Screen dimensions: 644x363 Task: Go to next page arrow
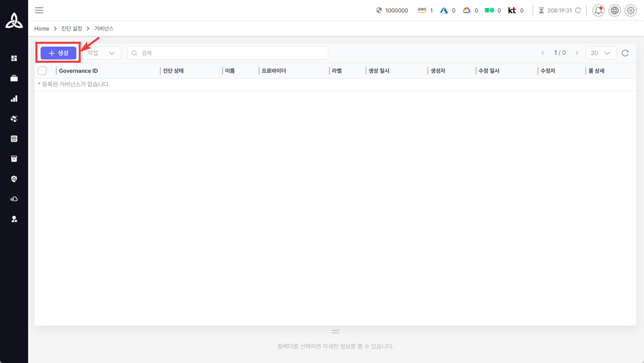tap(577, 53)
